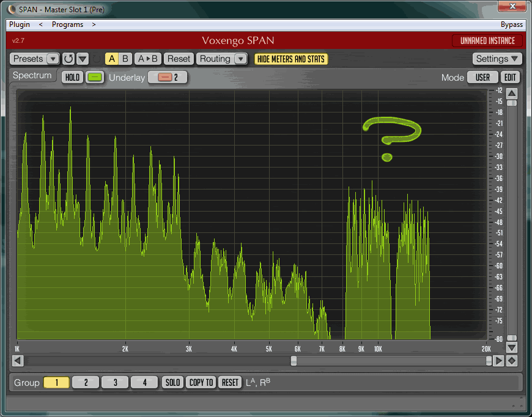Open the Settings dropdown
The height and width of the screenshot is (417, 532).
[x=497, y=59]
